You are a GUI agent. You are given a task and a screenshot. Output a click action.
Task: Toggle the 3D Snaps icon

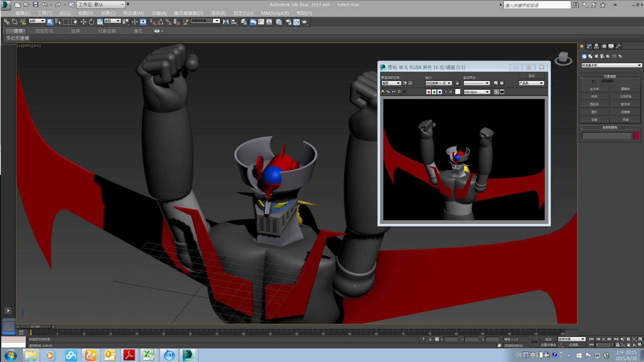153,22
